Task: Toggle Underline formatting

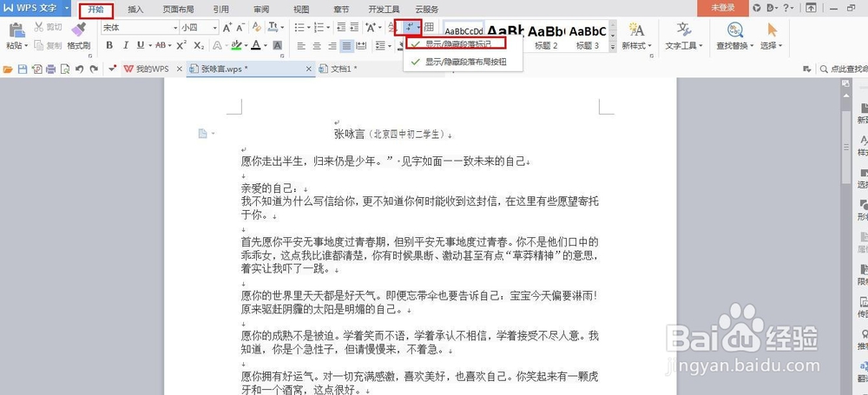Action: click(x=141, y=45)
